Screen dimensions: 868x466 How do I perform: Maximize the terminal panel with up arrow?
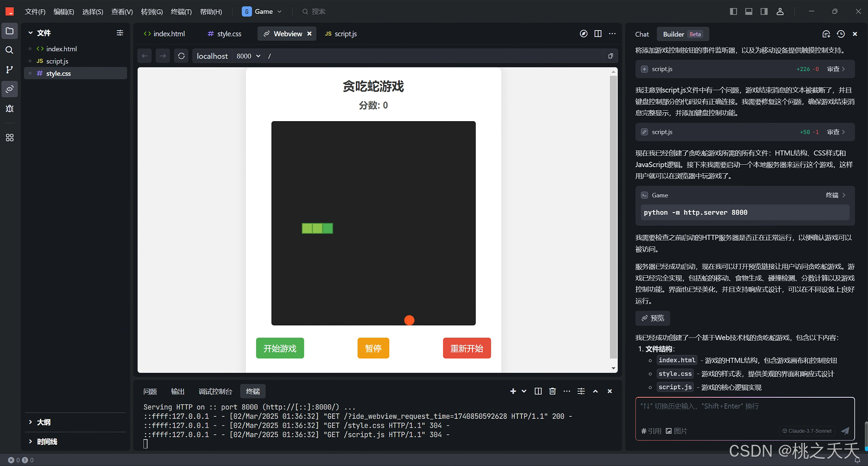(x=595, y=391)
